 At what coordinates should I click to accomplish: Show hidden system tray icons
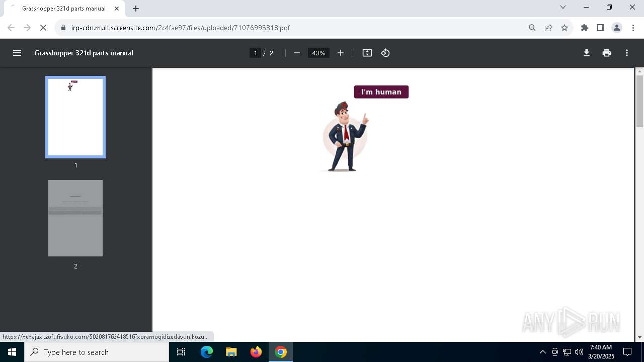pos(542,352)
